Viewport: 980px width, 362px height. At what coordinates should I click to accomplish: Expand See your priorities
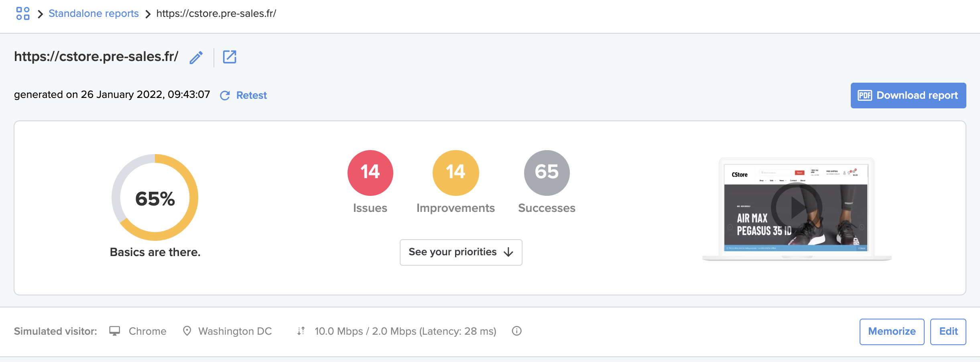461,252
